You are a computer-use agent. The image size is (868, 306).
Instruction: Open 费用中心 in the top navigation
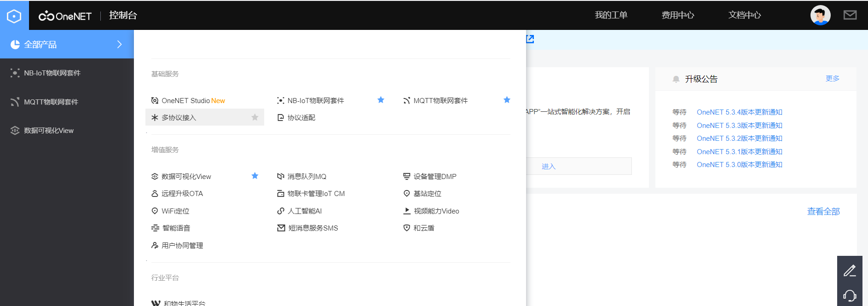[x=678, y=15]
